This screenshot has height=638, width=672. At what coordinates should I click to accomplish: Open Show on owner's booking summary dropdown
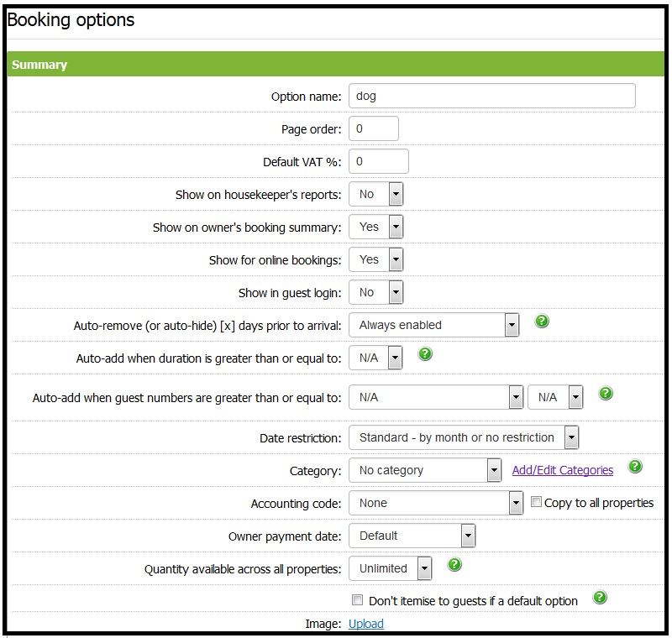point(376,227)
